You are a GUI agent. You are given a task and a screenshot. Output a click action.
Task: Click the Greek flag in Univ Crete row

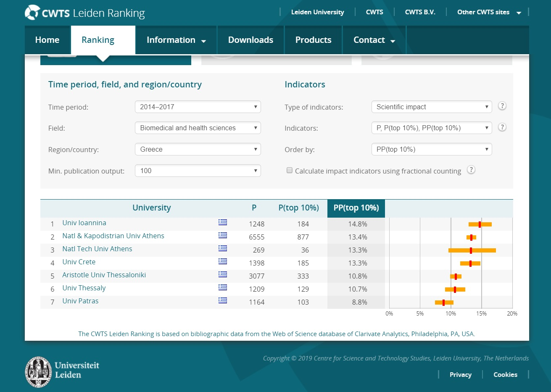tap(223, 261)
